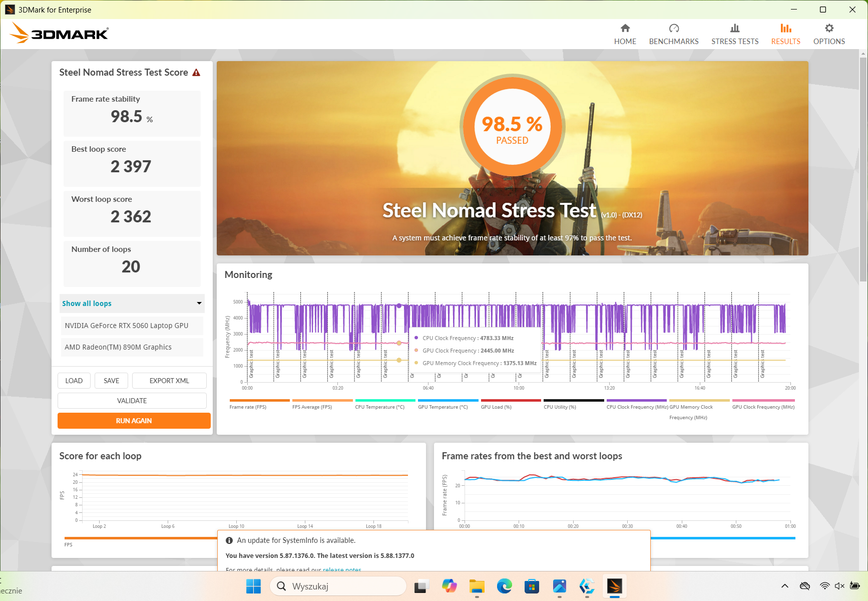
Task: Open the Benchmarks gauge icon
Action: 674,28
